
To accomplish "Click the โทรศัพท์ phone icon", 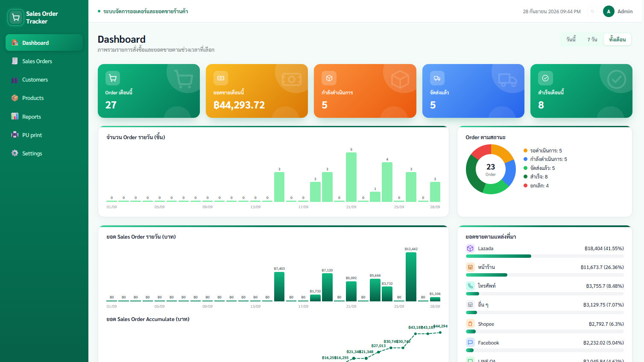I will coord(470,286).
